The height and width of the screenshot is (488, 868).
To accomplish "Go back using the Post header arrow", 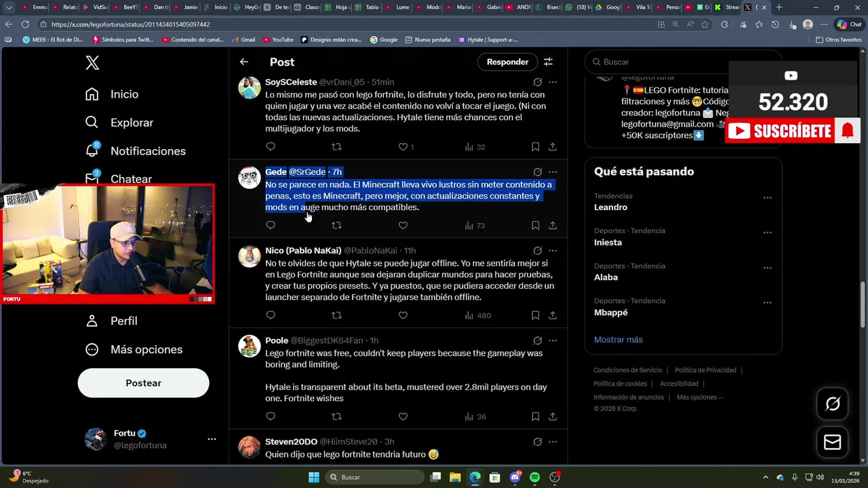I will 244,62.
